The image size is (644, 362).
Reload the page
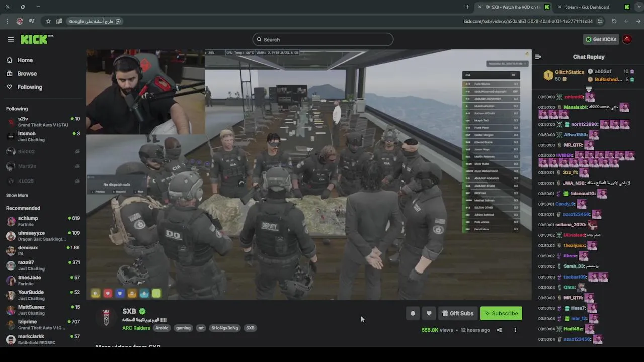coord(614,21)
